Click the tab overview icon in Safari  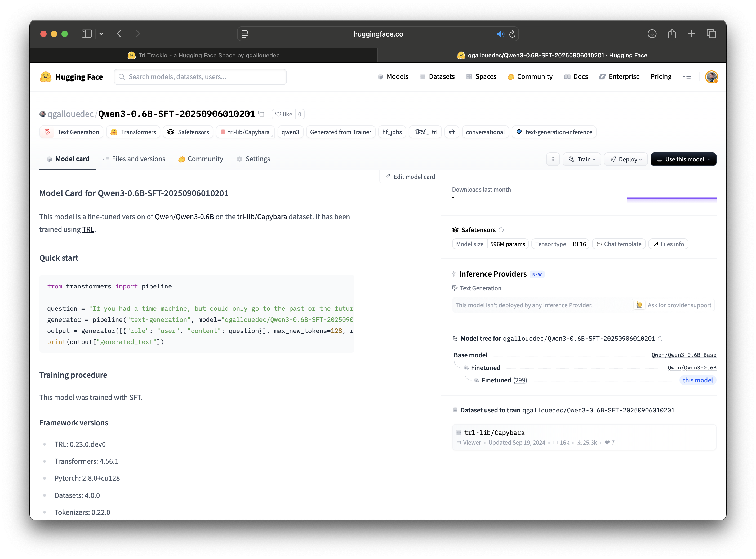(711, 34)
